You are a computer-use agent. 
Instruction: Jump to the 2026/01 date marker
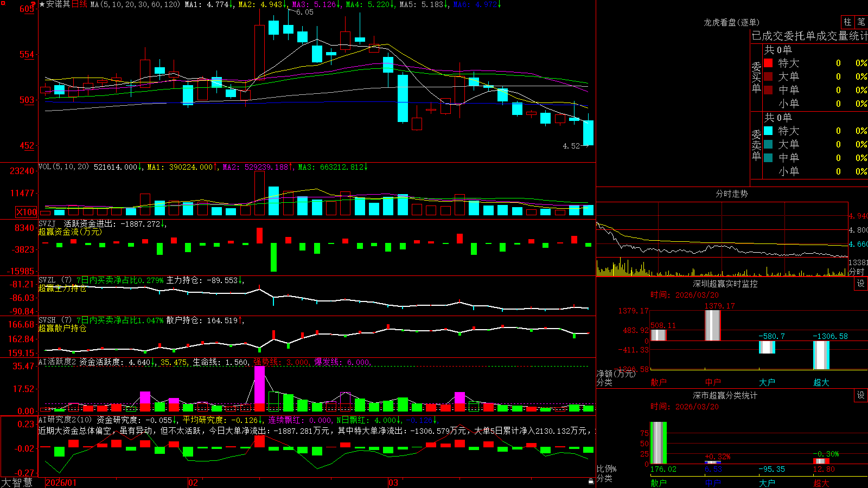tap(61, 483)
